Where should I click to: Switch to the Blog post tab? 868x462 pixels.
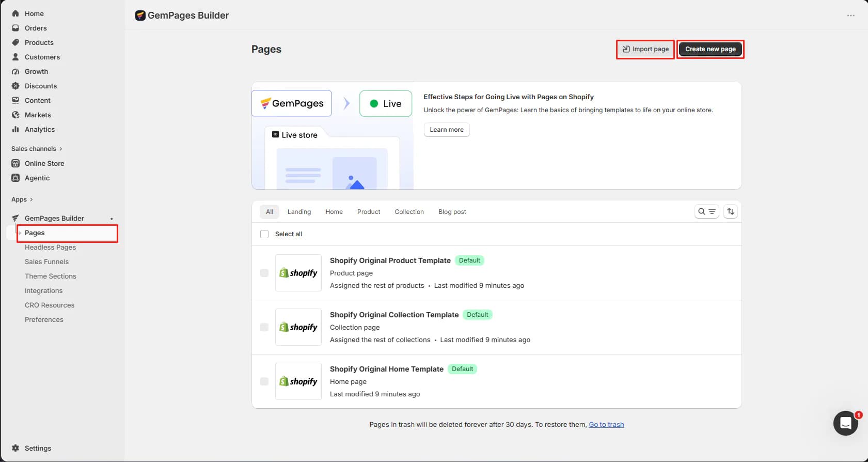[x=452, y=212]
